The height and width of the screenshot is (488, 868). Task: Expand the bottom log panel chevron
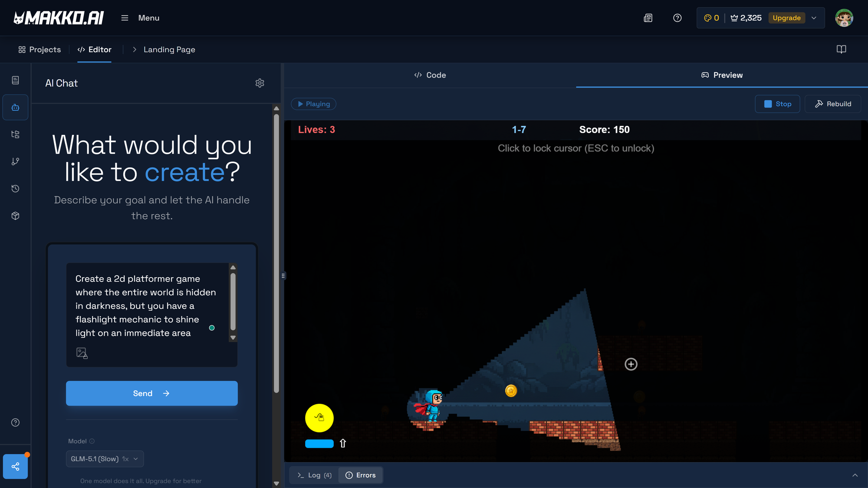tap(855, 475)
